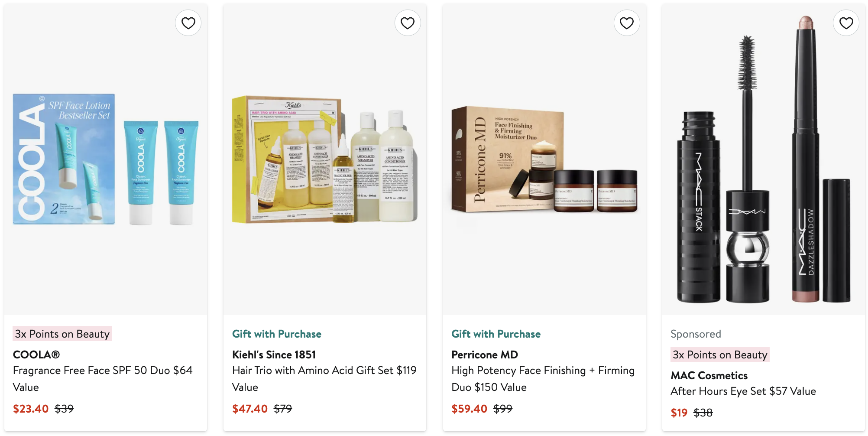Open After Hours Eye Set $57 Value title
This screenshot has height=436, width=868.
click(x=743, y=391)
